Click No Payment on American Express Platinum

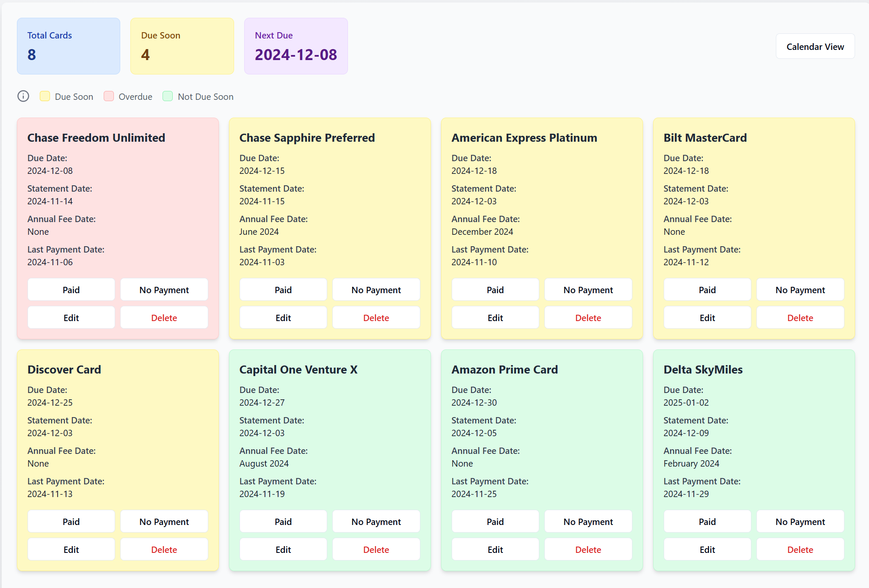(x=588, y=290)
